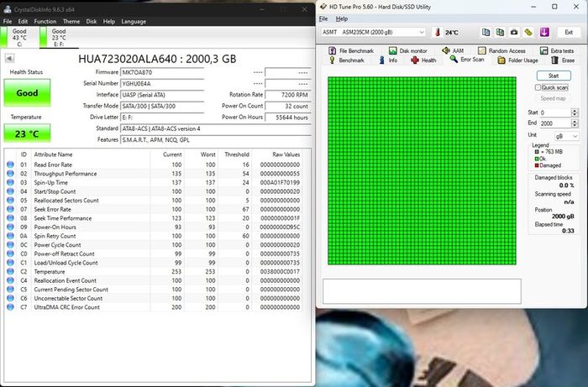Click the empty log box below scan map

(x=422, y=291)
